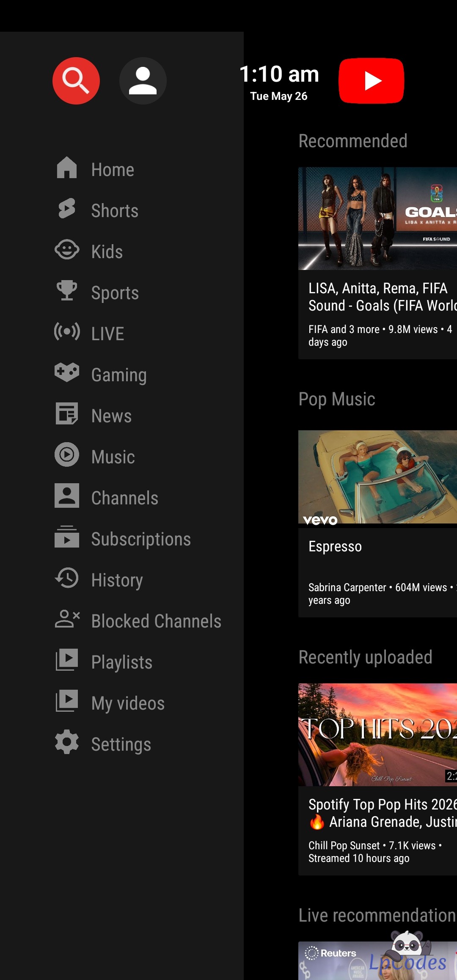Open Settings label
457x980 pixels.
coord(121,745)
